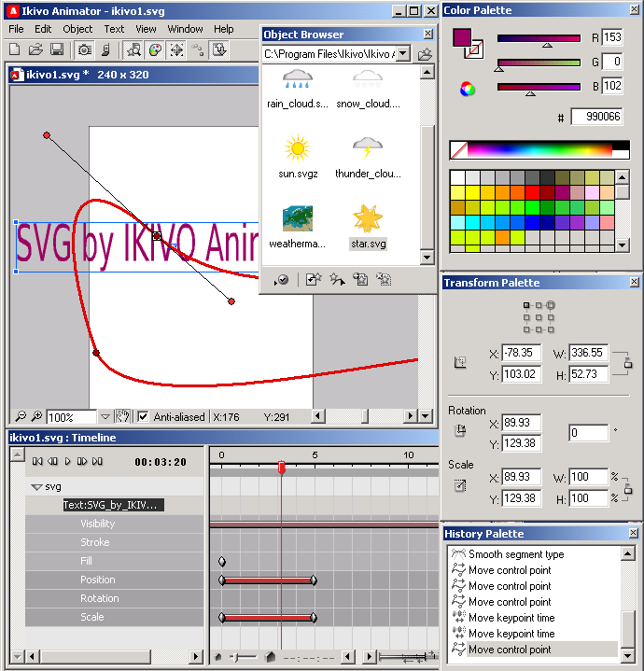Click the Scale icon in Transform Palette
644x671 pixels.
pyautogui.click(x=460, y=485)
